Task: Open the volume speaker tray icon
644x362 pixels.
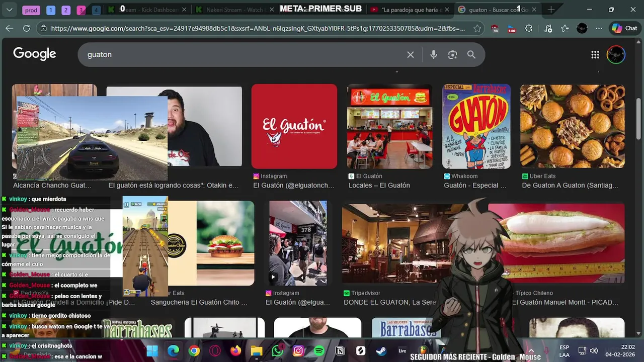Action: 594,350
